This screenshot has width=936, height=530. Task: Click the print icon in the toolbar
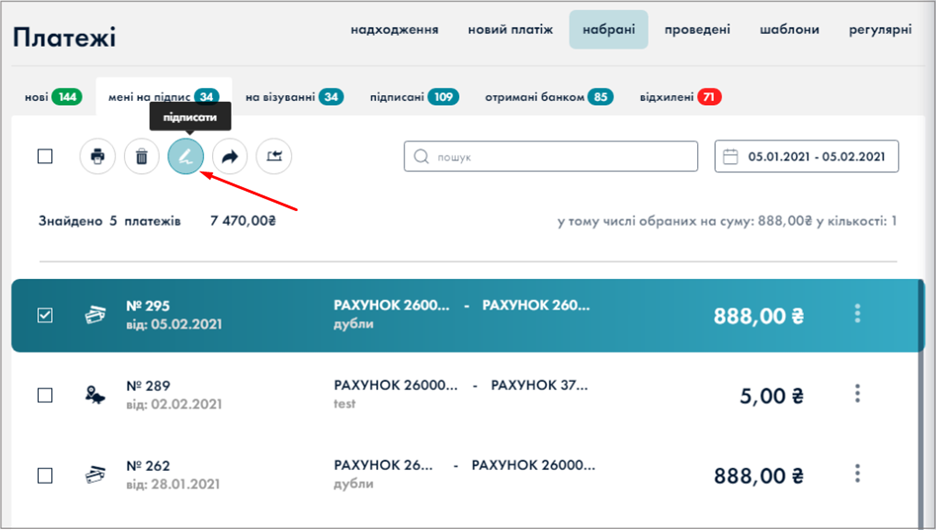pos(98,156)
